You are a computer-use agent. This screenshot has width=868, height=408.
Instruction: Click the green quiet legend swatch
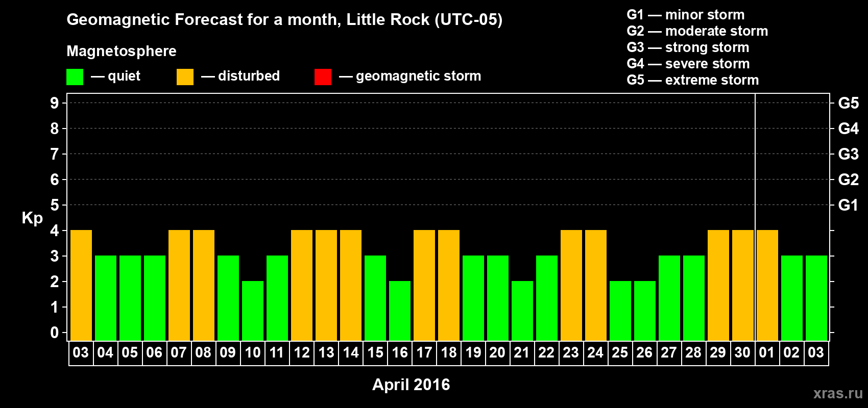pyautogui.click(x=75, y=77)
